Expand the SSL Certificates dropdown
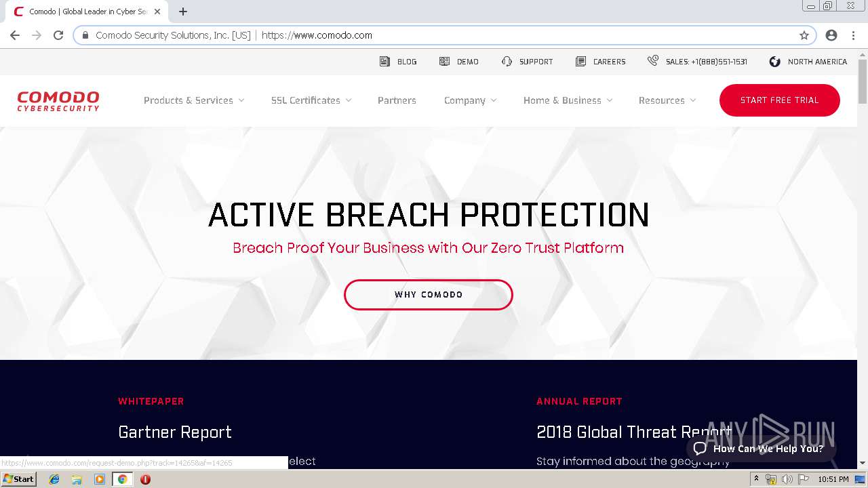 pyautogui.click(x=311, y=100)
